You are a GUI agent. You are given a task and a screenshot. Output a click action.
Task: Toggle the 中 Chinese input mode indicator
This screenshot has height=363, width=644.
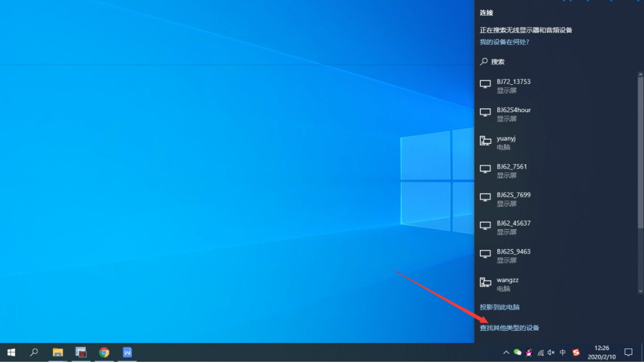coord(563,352)
